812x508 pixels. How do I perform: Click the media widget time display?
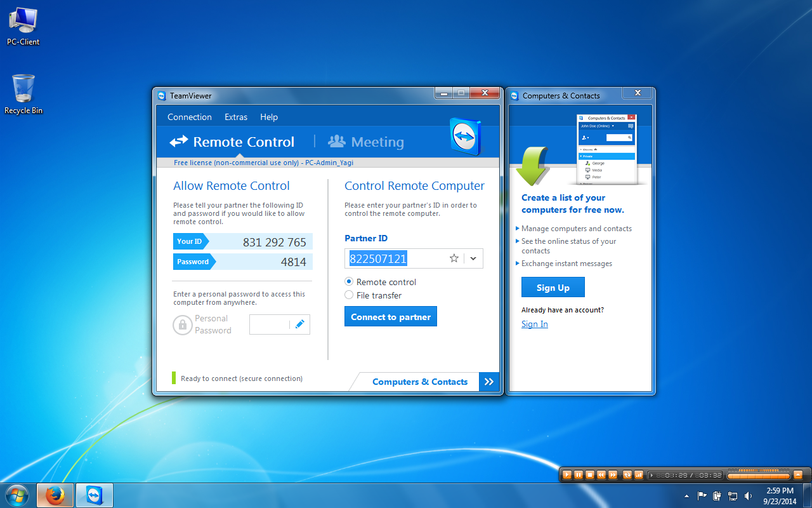click(685, 475)
